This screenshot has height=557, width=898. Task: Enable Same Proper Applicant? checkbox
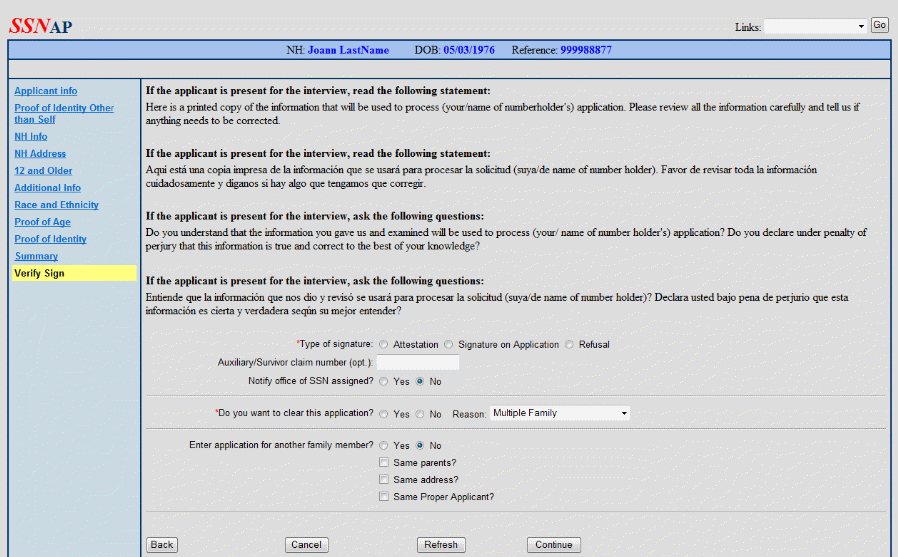tap(384, 497)
